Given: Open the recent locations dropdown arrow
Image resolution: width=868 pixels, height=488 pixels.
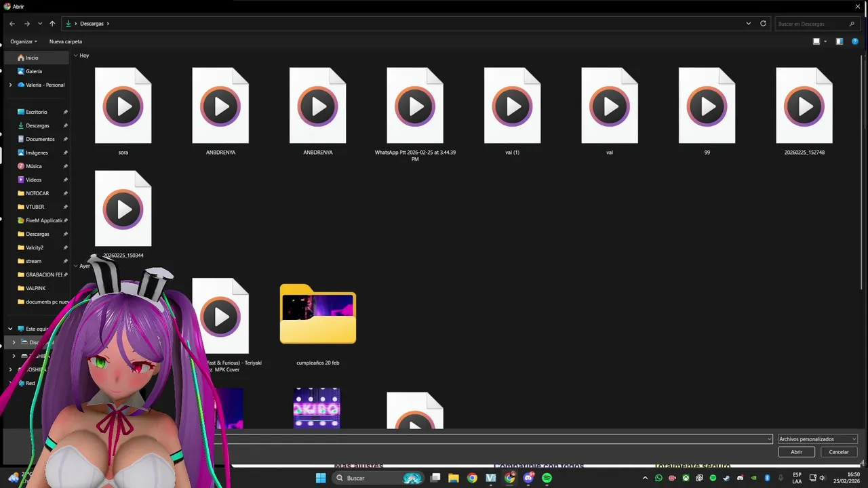Looking at the screenshot, I should coord(40,24).
